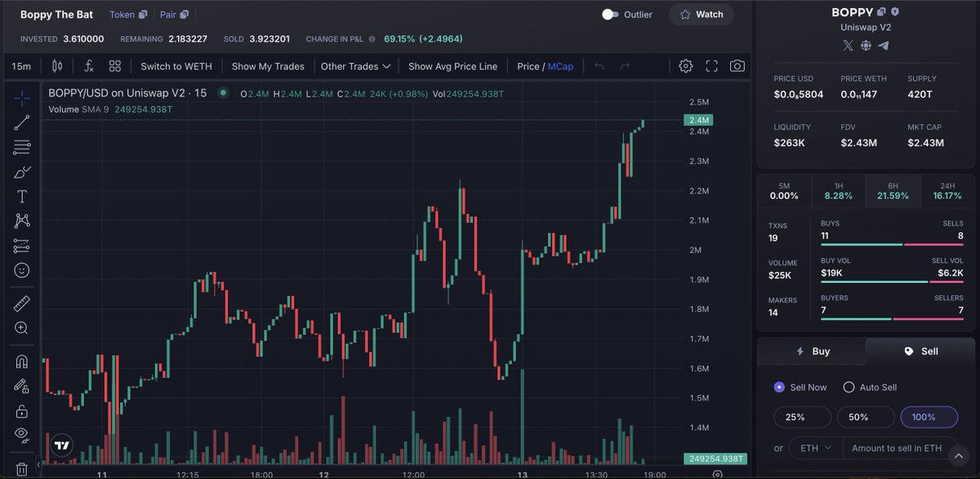Screen dimensions: 980x479
Task: Toggle Show Avg Price Line
Action: coord(452,66)
